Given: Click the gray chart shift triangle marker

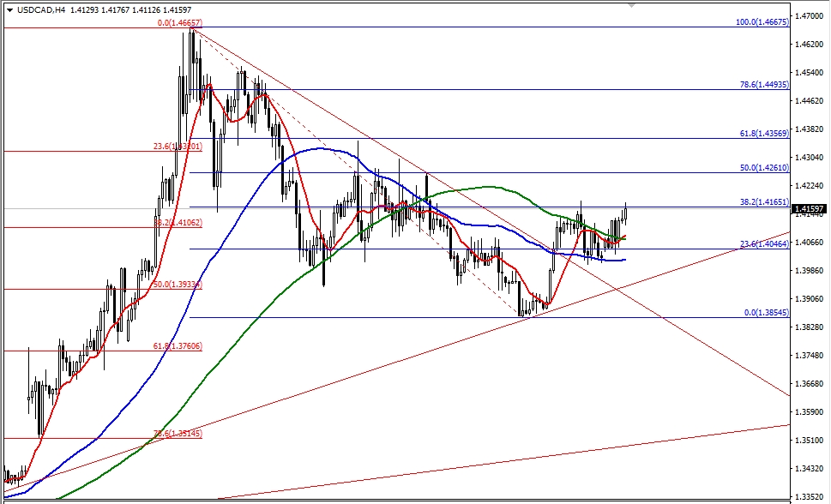Looking at the screenshot, I should (632, 6).
